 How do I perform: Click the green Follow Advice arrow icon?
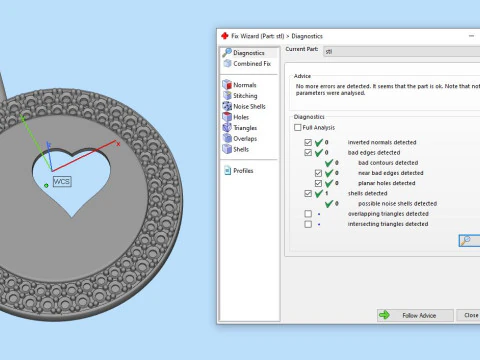pyautogui.click(x=384, y=315)
